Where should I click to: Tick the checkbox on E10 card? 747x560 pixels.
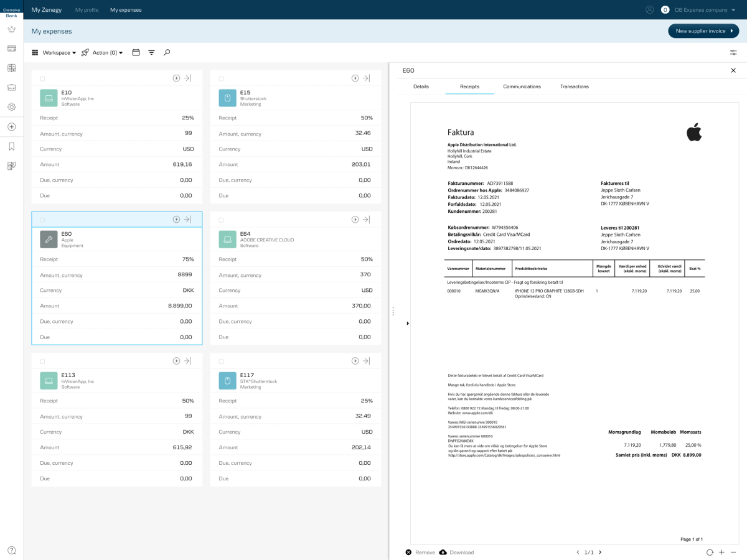(42, 78)
